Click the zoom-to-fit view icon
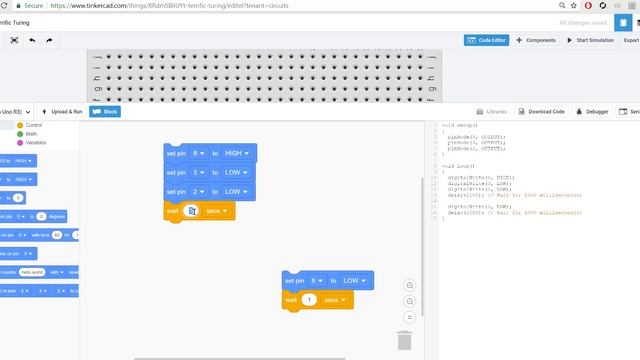The height and width of the screenshot is (360, 640). coord(14,40)
